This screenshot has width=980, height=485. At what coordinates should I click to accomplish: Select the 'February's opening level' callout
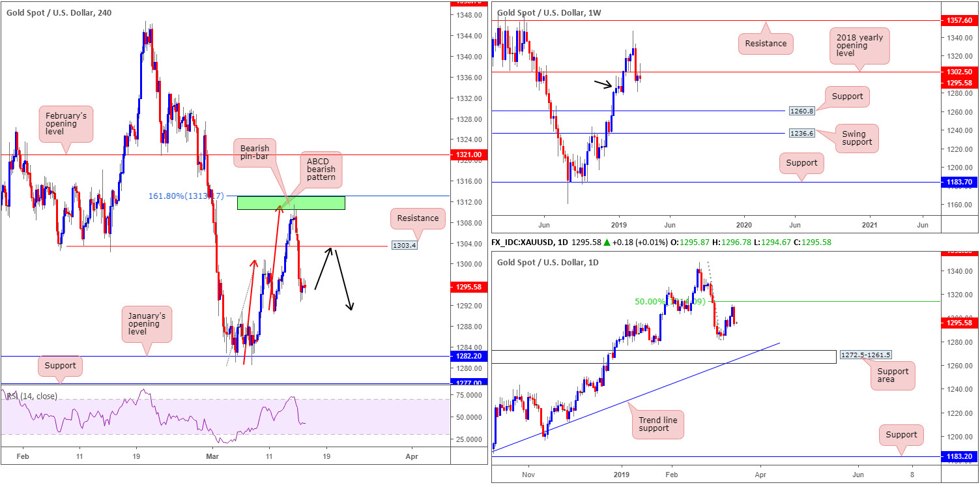pyautogui.click(x=66, y=124)
